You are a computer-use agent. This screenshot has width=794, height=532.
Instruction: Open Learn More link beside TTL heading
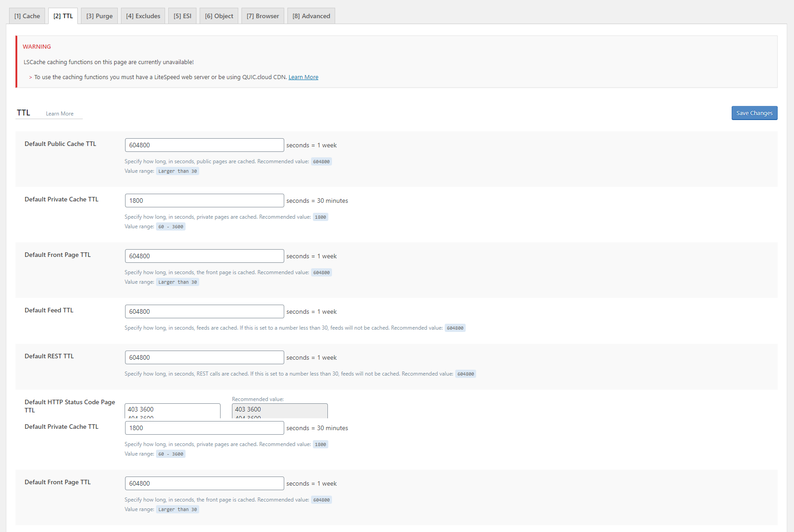tap(60, 114)
